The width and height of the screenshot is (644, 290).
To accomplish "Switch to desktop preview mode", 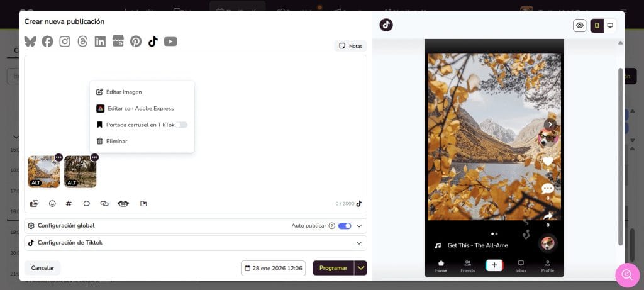I will tap(610, 25).
